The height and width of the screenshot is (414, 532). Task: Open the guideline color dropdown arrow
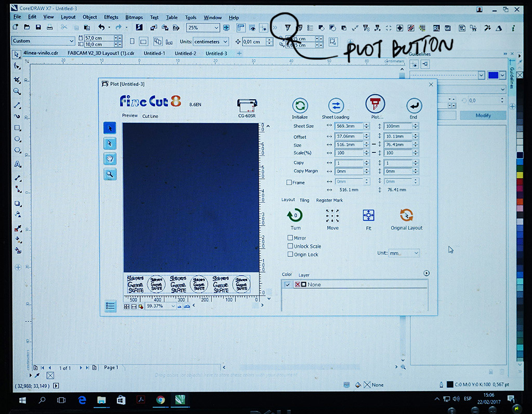[503, 75]
